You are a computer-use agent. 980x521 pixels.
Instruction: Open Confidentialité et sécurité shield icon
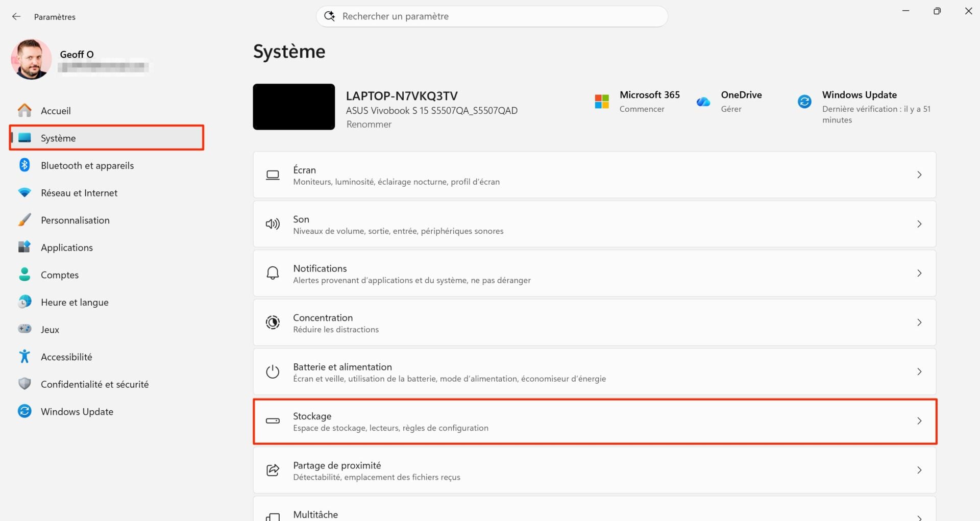(x=24, y=384)
